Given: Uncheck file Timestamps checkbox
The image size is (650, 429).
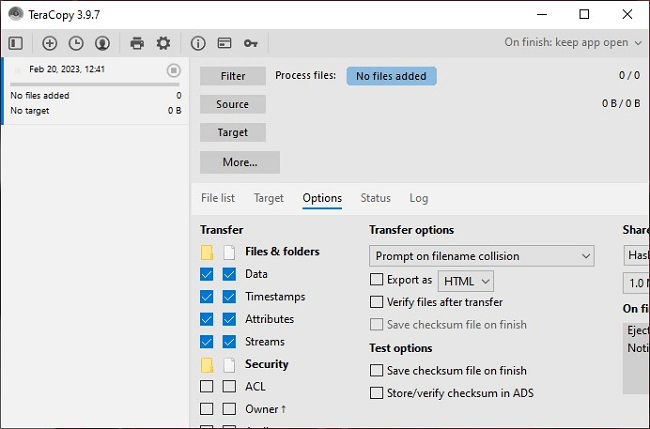Looking at the screenshot, I should [x=229, y=296].
